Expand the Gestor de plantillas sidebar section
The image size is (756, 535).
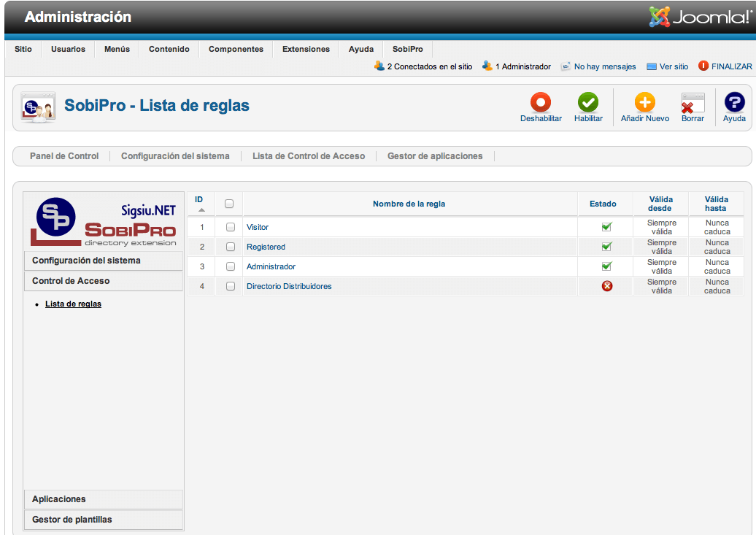coord(103,520)
